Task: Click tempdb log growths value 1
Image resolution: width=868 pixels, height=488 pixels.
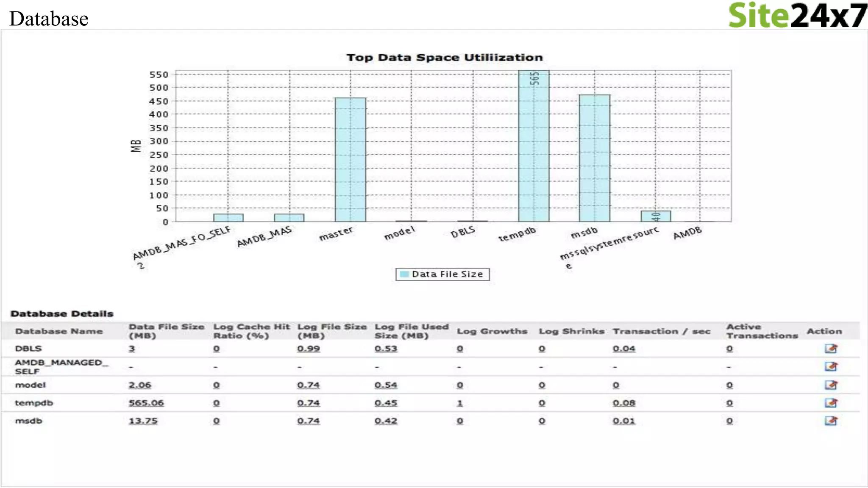Action: [x=459, y=403]
